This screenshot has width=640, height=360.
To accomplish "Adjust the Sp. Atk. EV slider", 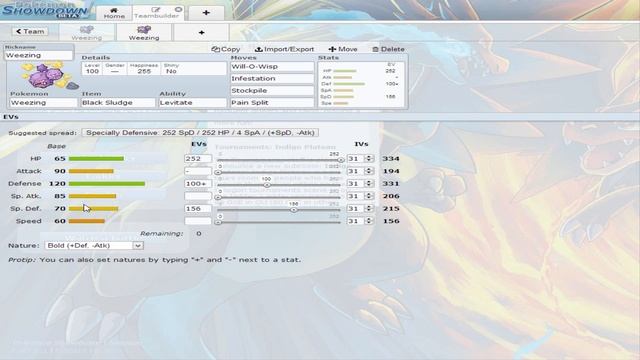I will (280, 198).
